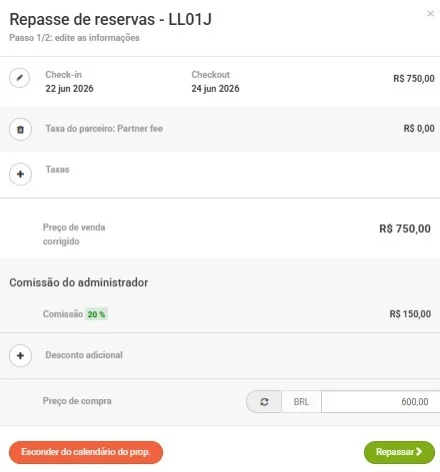Viewport: 440px width, 472px height.
Task: Click the pencil edit icon beside Check-in
Action: point(20,78)
